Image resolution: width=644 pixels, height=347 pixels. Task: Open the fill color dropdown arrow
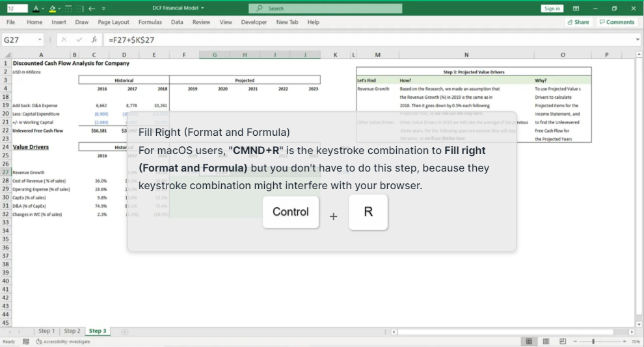click(x=59, y=8)
